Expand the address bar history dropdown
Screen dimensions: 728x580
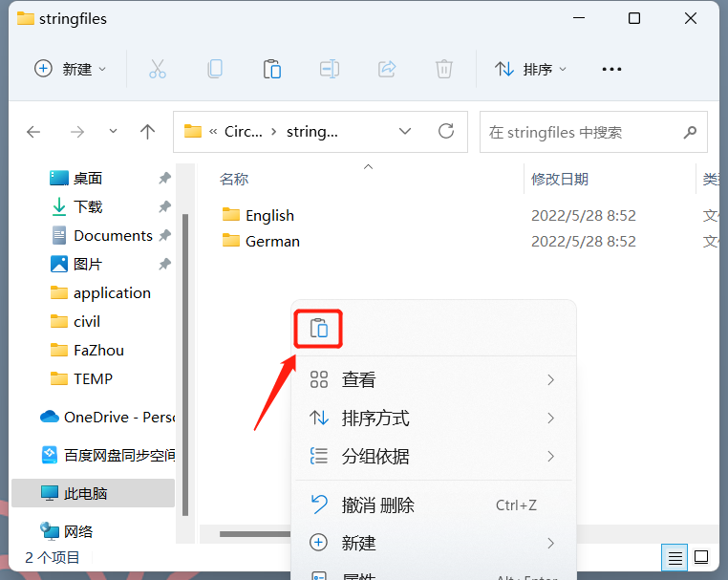[x=405, y=132]
